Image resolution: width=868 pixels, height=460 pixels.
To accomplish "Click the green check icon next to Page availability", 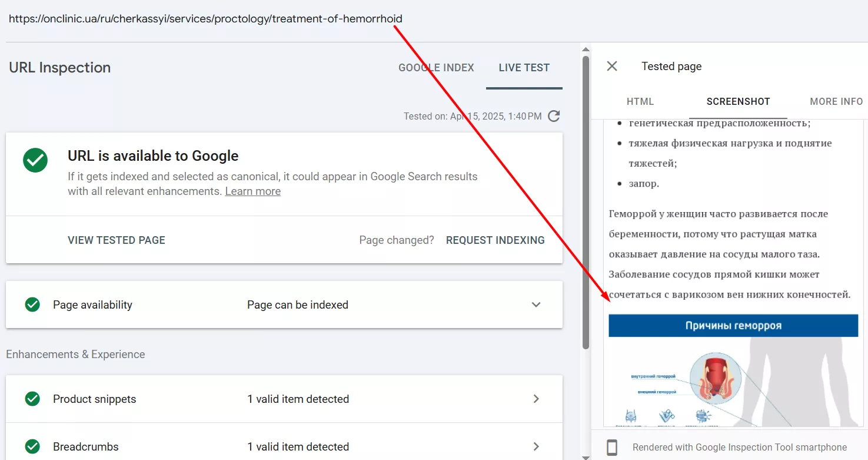I will coord(34,305).
